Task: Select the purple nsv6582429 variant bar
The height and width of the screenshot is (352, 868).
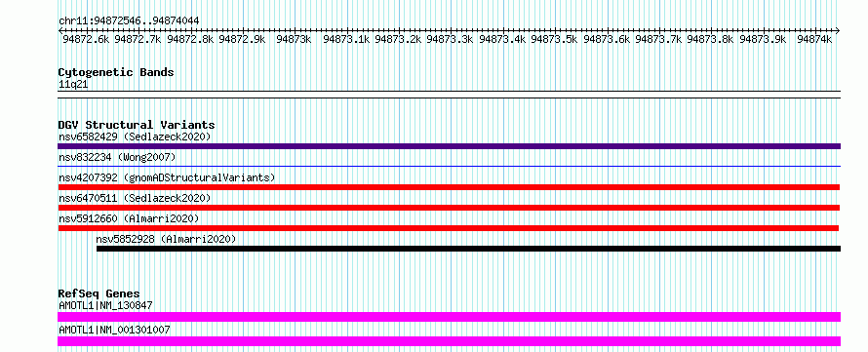Action: click(449, 146)
